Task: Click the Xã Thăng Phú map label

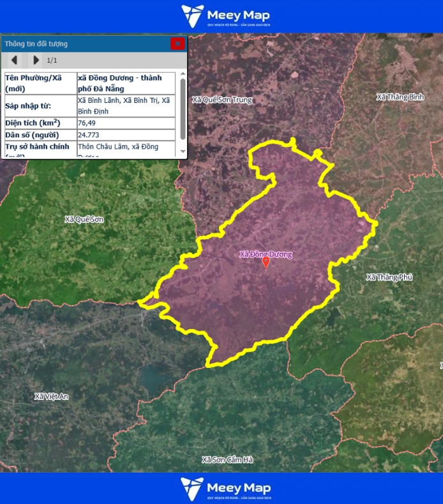Action: [x=389, y=277]
